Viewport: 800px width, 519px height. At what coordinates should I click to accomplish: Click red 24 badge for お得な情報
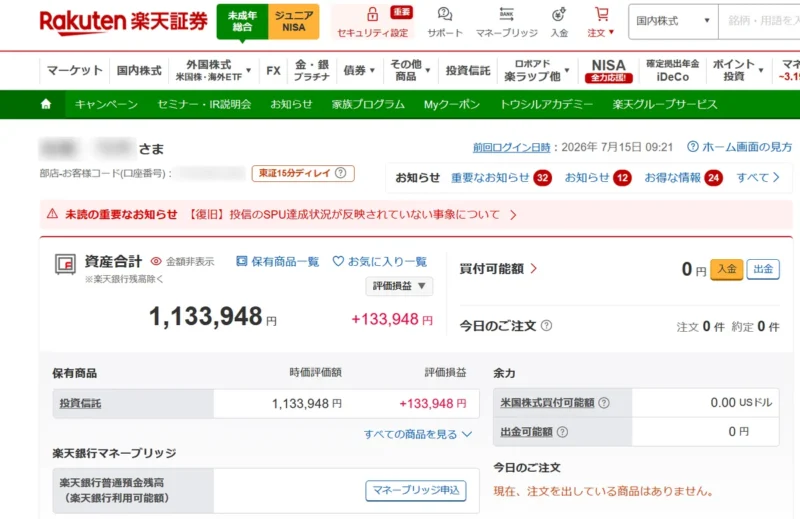pyautogui.click(x=713, y=178)
